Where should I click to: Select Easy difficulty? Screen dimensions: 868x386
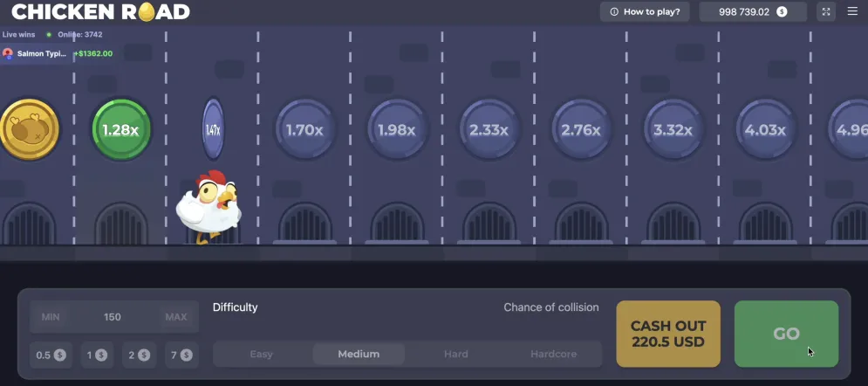pos(261,354)
